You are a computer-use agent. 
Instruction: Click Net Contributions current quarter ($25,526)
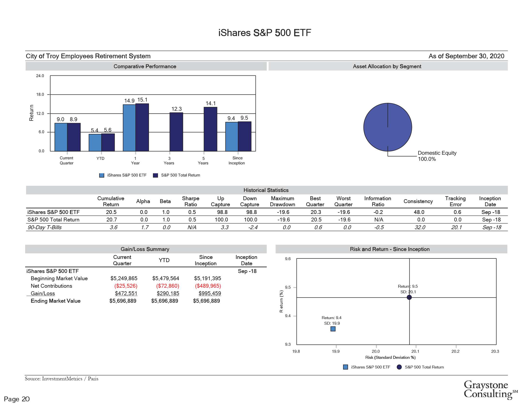click(x=126, y=286)
